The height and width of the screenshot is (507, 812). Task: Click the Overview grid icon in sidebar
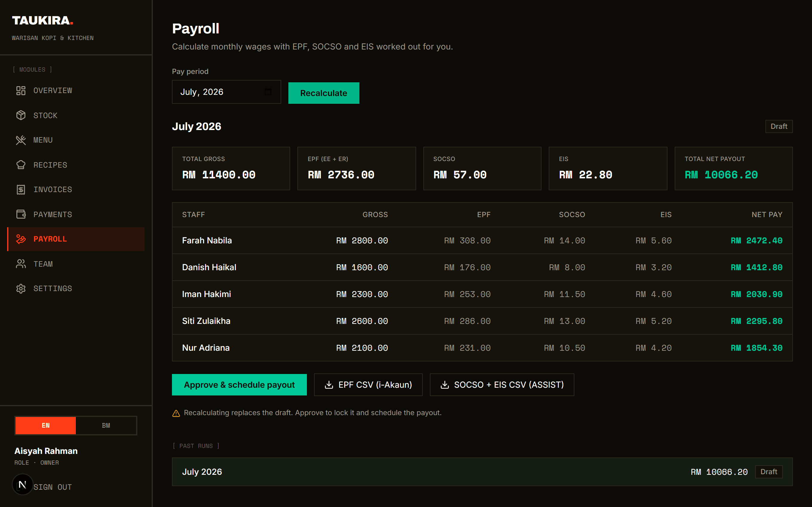(x=21, y=91)
